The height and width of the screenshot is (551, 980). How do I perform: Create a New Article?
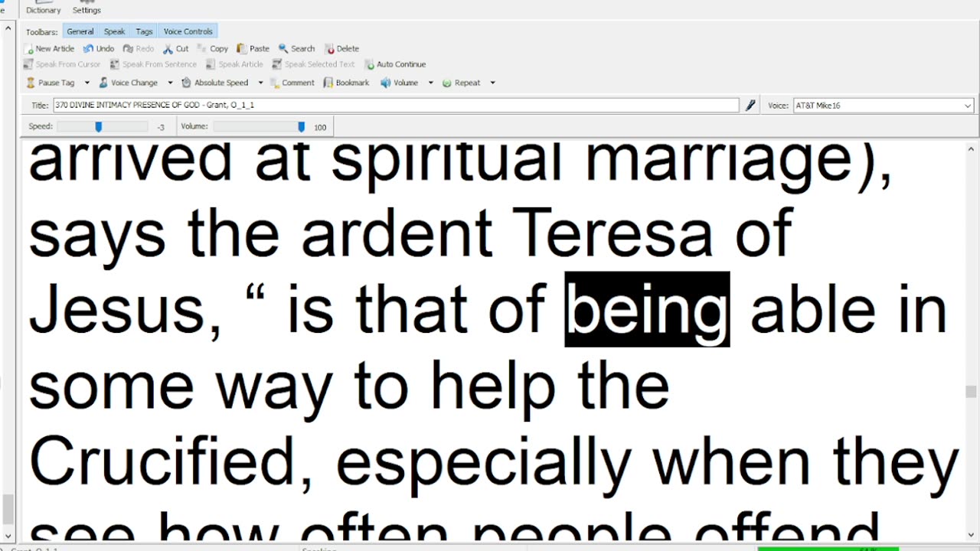50,48
